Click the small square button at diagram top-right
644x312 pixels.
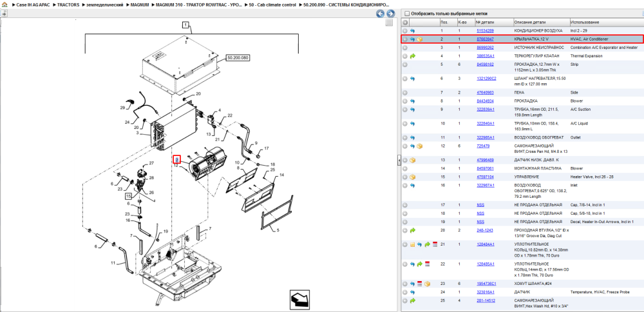pos(389,23)
